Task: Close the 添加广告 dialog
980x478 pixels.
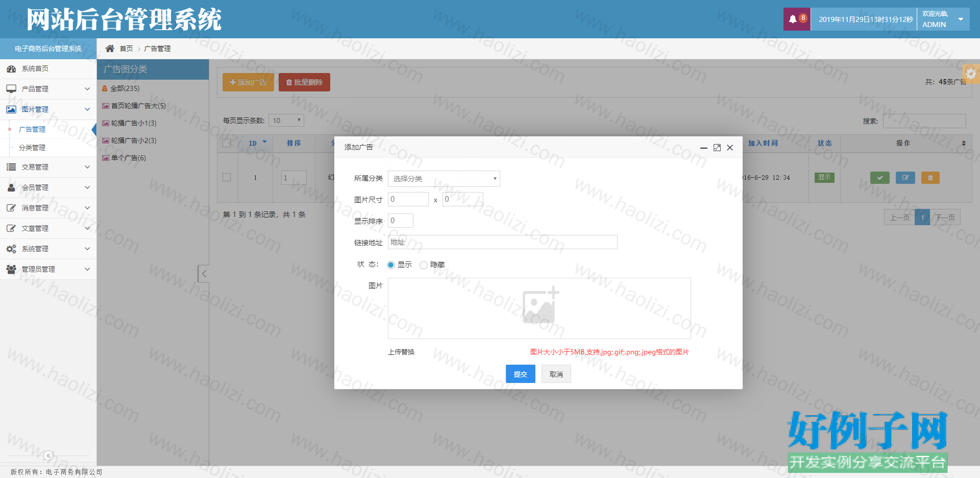Action: (x=730, y=148)
